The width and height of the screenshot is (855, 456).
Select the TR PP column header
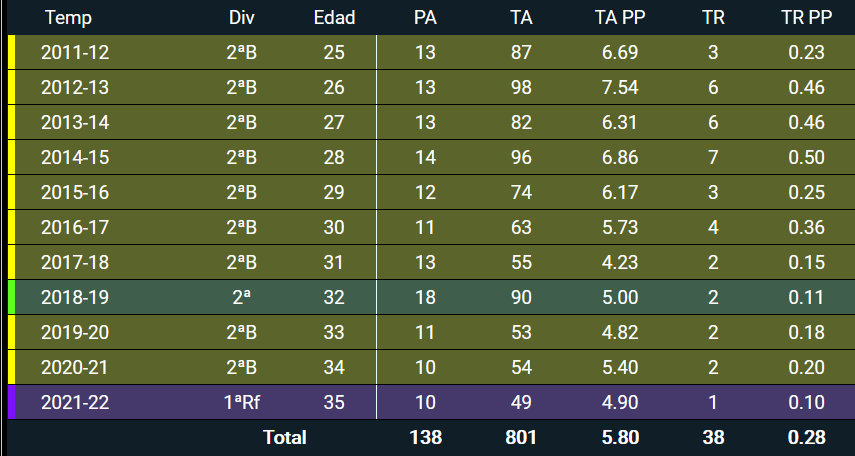tap(806, 17)
